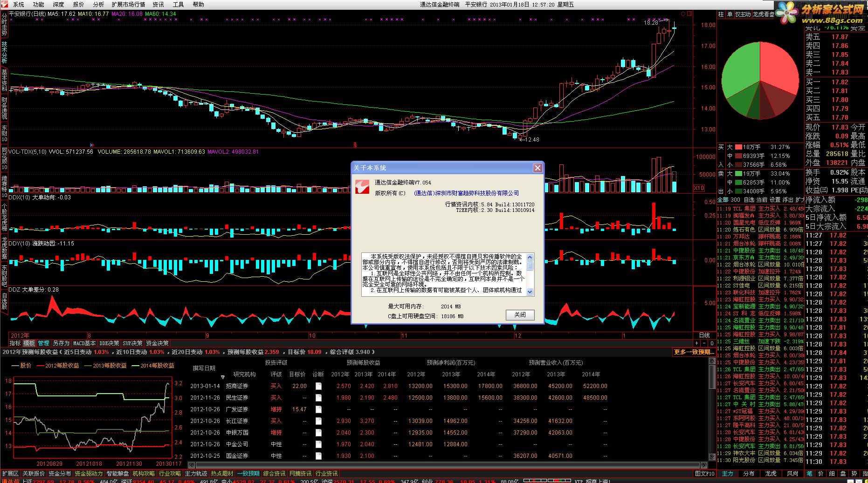Click the bright green large-sell color swatch
This screenshot has width=868, height=483.
[739, 174]
